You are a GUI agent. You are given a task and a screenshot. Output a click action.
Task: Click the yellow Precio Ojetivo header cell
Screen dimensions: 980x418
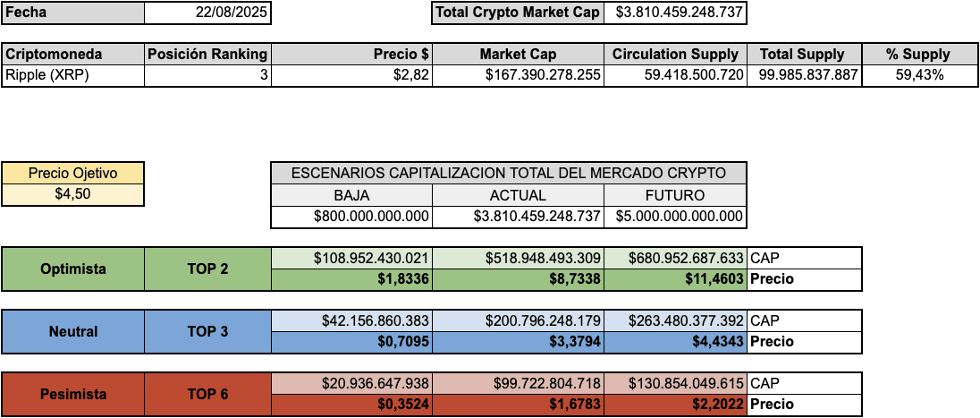point(72,174)
